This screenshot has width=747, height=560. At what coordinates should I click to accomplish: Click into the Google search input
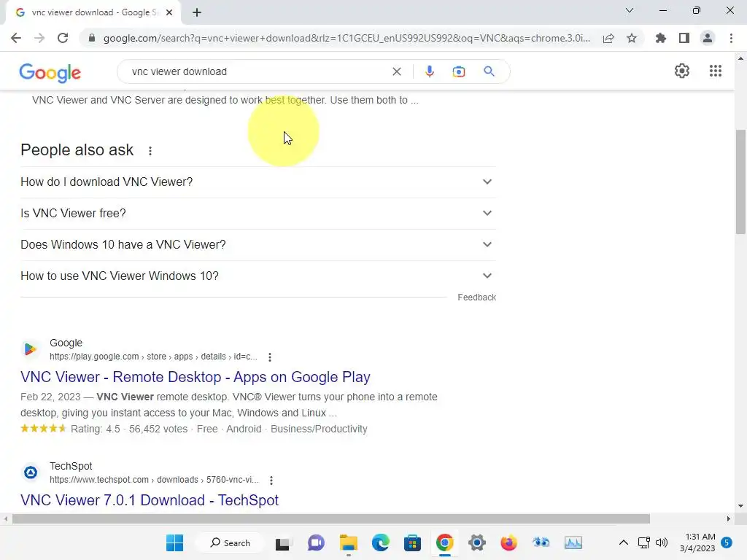(x=258, y=71)
